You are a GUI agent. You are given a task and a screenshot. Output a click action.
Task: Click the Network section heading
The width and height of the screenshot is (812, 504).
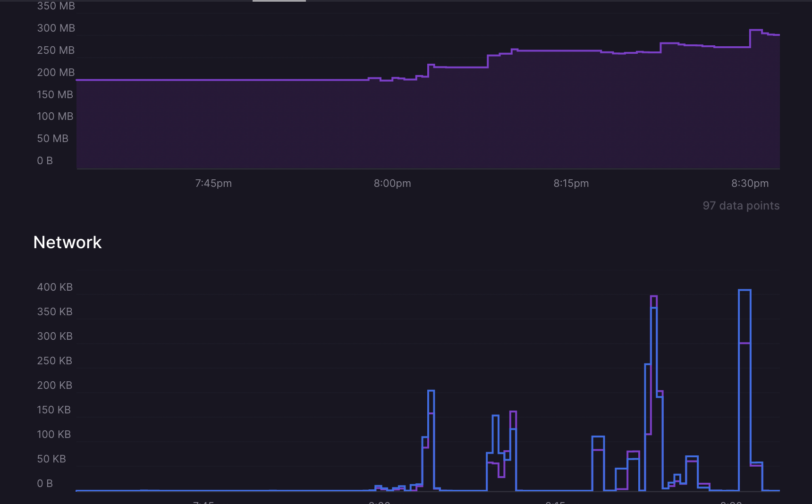[x=67, y=242]
